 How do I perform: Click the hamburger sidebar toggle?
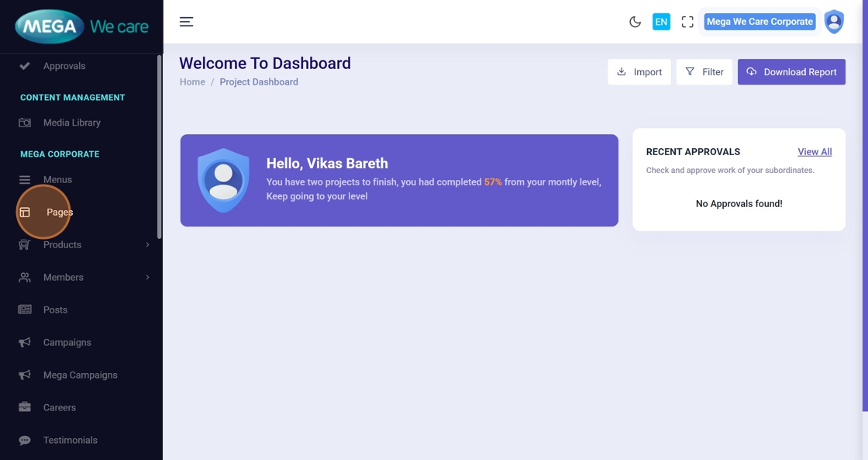pos(187,22)
